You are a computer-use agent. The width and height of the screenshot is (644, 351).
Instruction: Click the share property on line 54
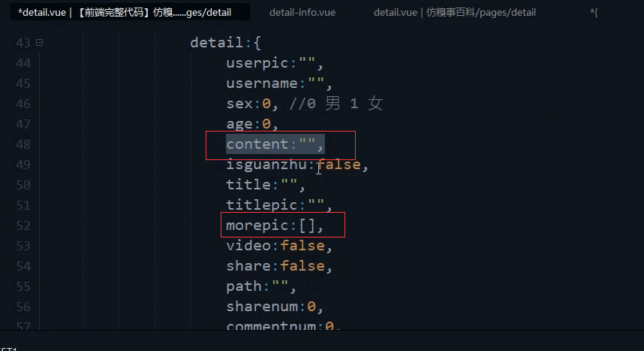[x=248, y=266]
